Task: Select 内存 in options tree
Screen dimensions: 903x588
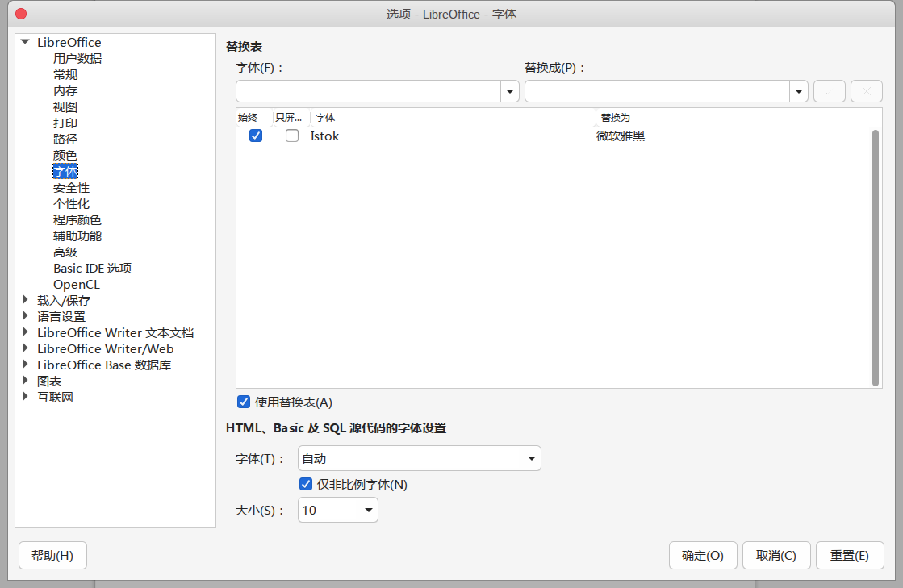Action: [65, 91]
